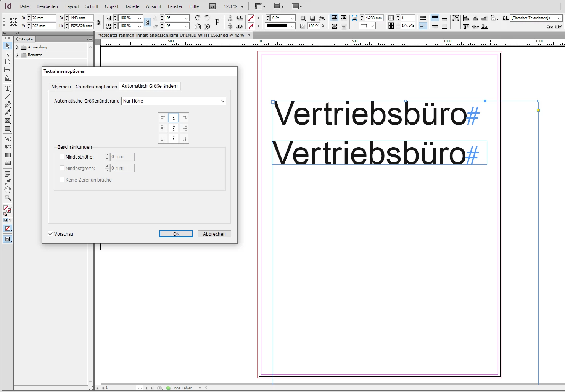Select the Pen tool
The width and height of the screenshot is (565, 392).
pos(8,104)
